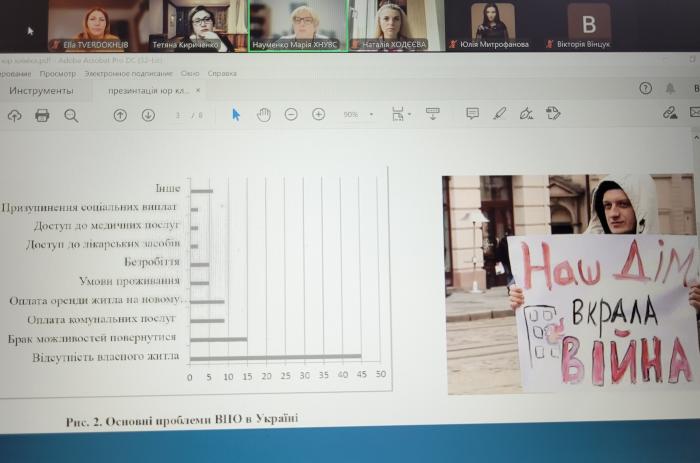The image size is (700, 463).
Task: Click the print icon
Action: 42,115
